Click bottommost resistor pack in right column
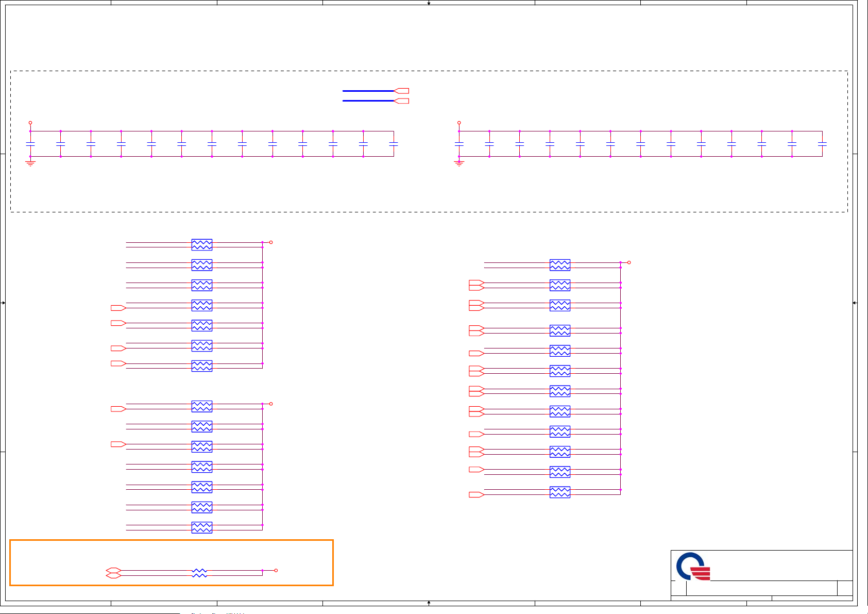The image size is (868, 614). (560, 492)
